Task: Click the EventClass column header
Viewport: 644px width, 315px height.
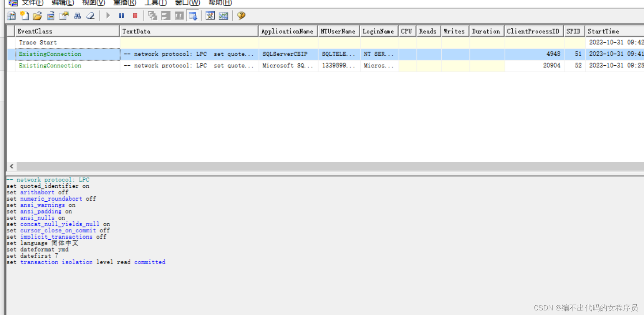Action: [67, 31]
